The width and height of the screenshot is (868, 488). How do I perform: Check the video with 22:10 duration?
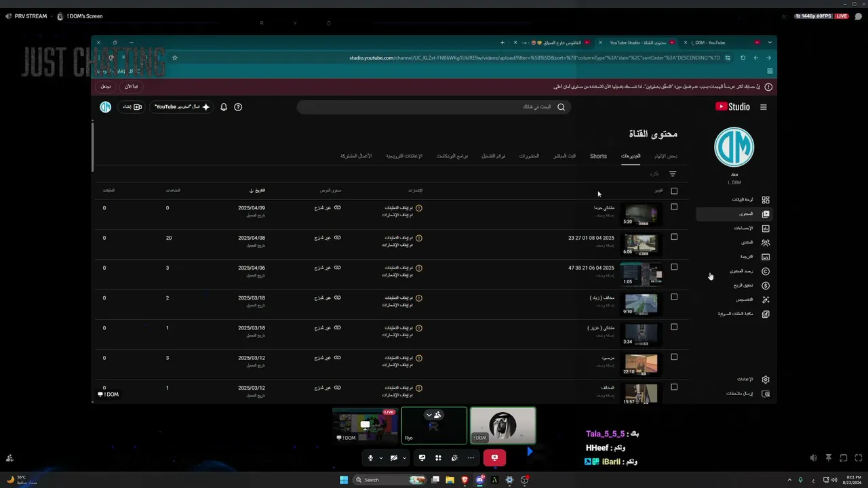pyautogui.click(x=674, y=357)
